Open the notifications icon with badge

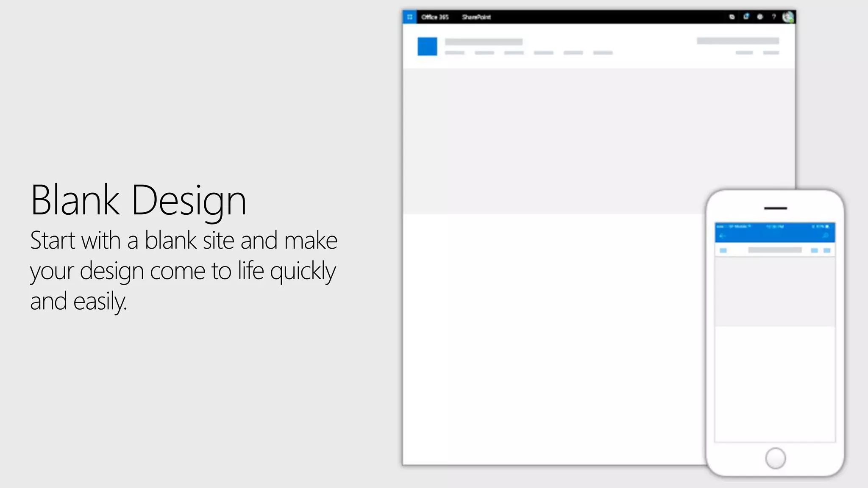point(746,17)
